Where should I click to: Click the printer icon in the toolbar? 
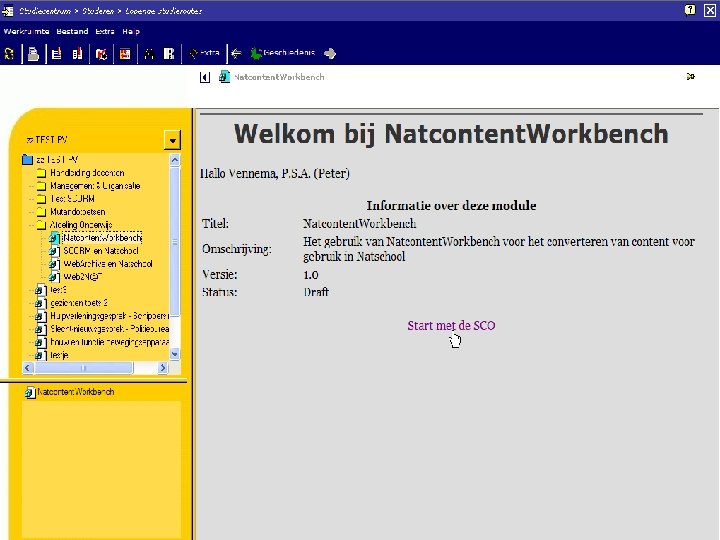[x=34, y=54]
